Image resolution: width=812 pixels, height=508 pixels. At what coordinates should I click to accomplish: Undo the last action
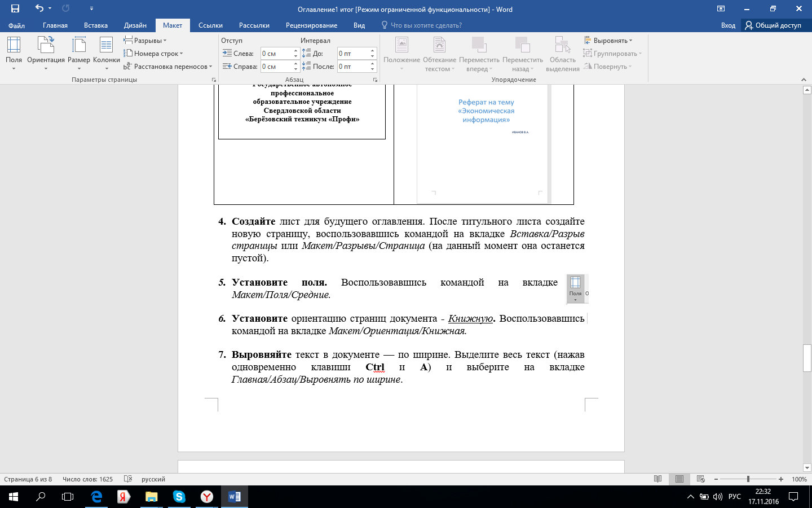[x=39, y=8]
